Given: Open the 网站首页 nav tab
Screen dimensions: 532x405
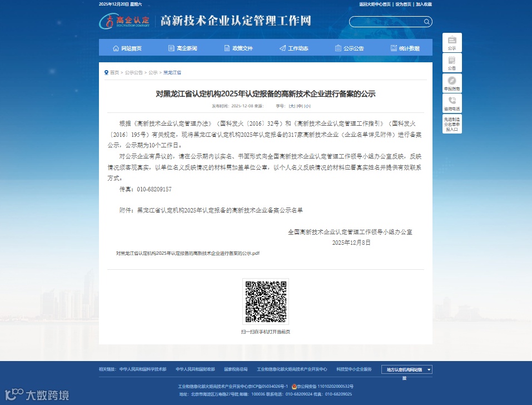Looking at the screenshot, I should click(x=127, y=48).
